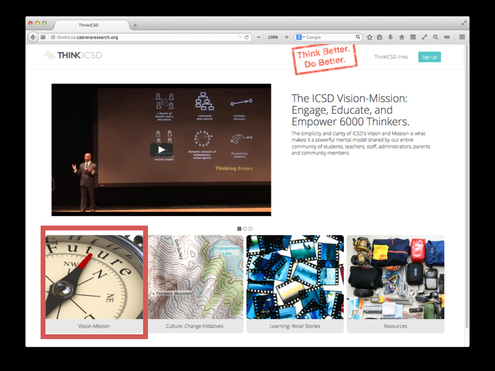Select the first carousel indicator dot
Viewport: 495px width, 371px height.
coord(239,229)
